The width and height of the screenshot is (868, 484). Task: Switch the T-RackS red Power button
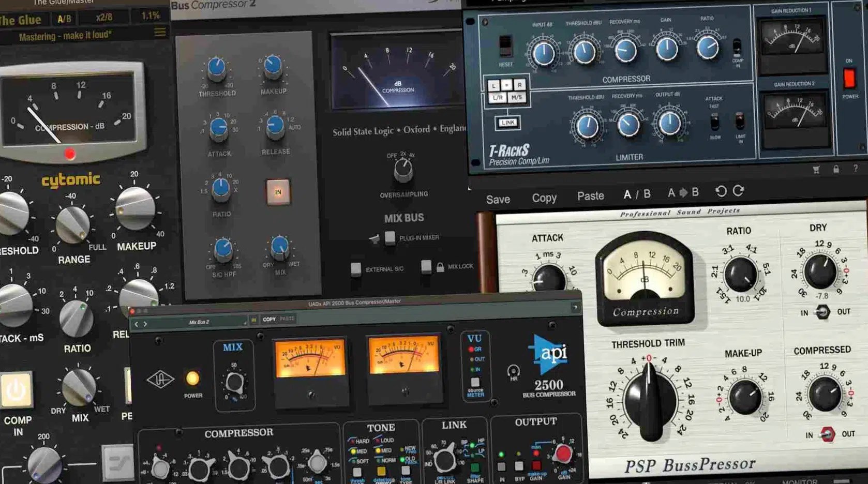849,79
